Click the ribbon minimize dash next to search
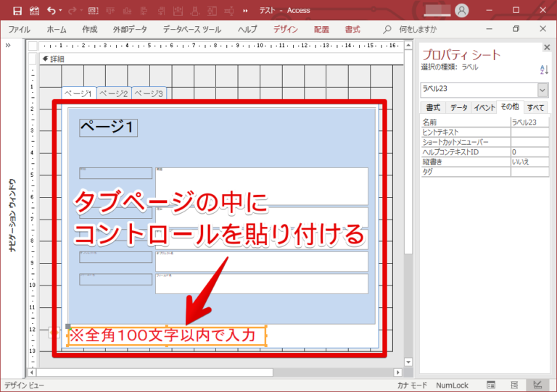This screenshot has height=392, width=557. [x=489, y=29]
